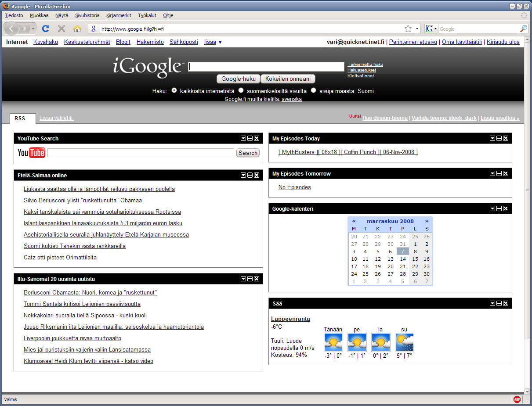
Task: Open Etelä-Saimaa online gadget dropdown menu
Action: pyautogui.click(x=243, y=175)
